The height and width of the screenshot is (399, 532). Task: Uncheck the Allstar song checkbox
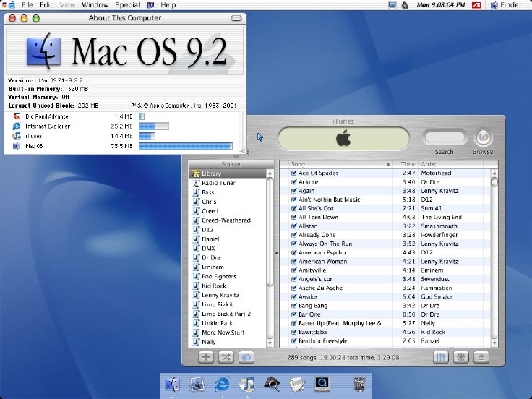point(294,226)
